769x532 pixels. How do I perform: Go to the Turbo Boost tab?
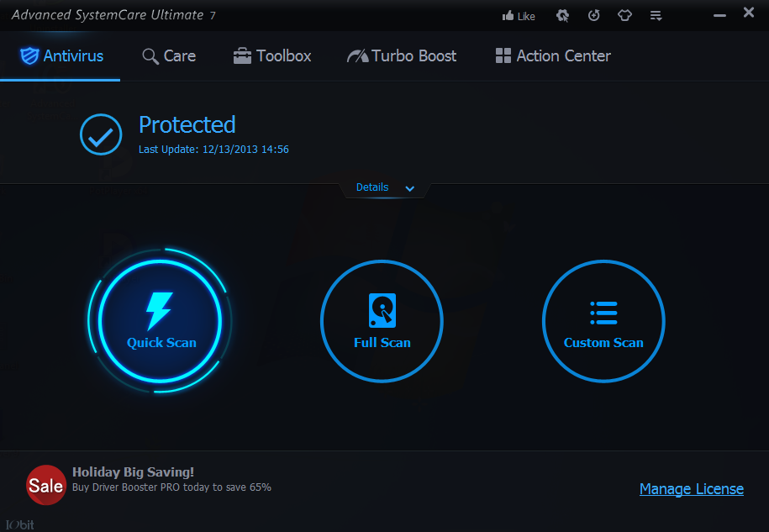[x=402, y=56]
